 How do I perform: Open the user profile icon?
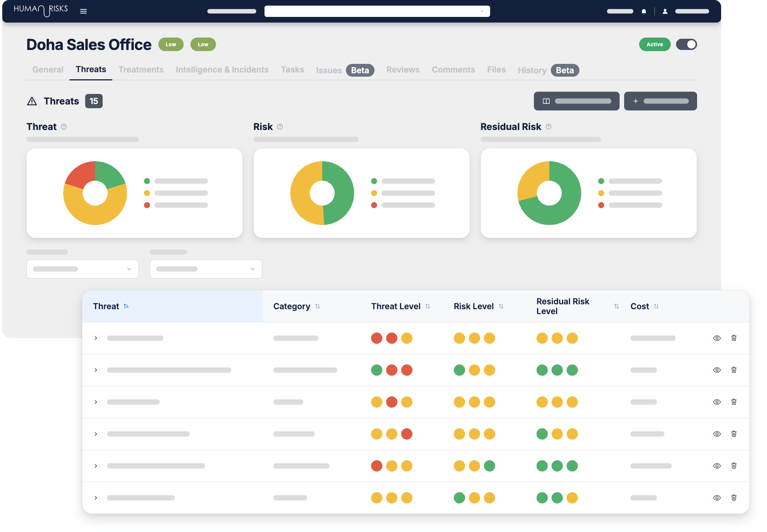coord(665,12)
